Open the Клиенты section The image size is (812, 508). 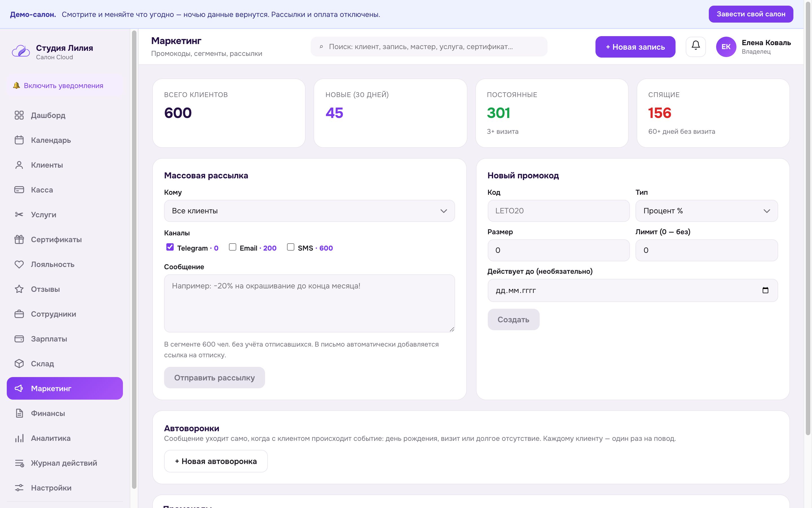click(65, 165)
